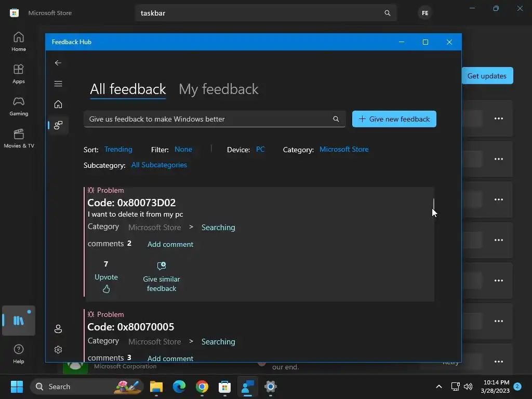Change the Category Microsoft Store selection
This screenshot has width=532, height=399.
[x=344, y=149]
